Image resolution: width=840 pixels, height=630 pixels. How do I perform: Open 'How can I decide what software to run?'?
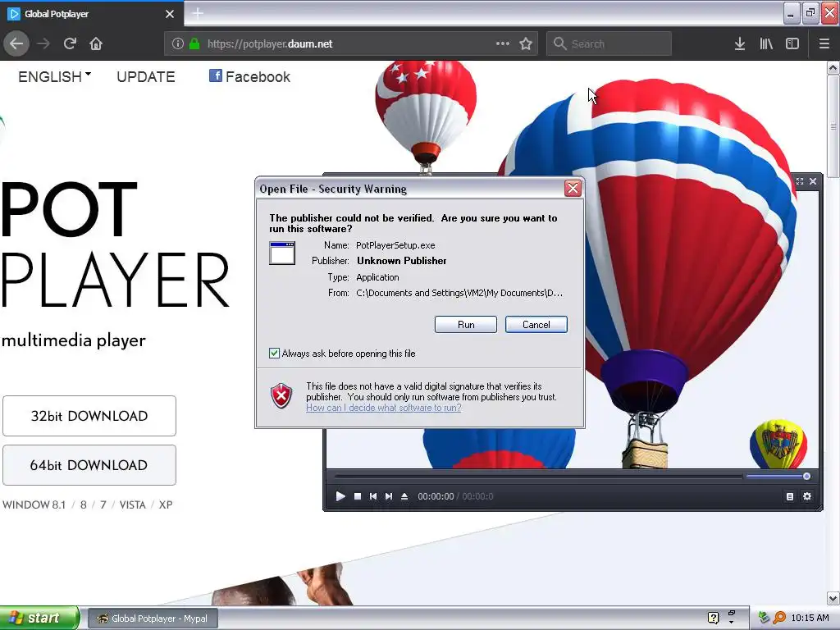[x=384, y=408]
